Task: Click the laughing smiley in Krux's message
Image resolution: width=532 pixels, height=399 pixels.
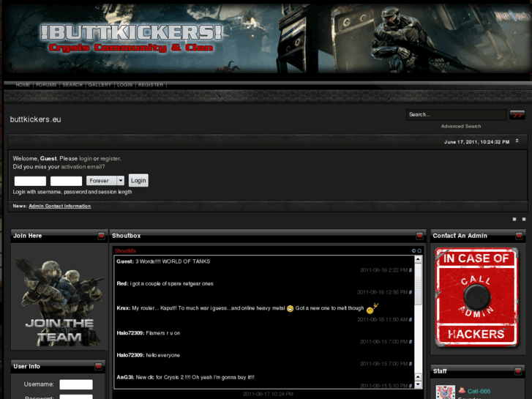Action: (x=290, y=308)
